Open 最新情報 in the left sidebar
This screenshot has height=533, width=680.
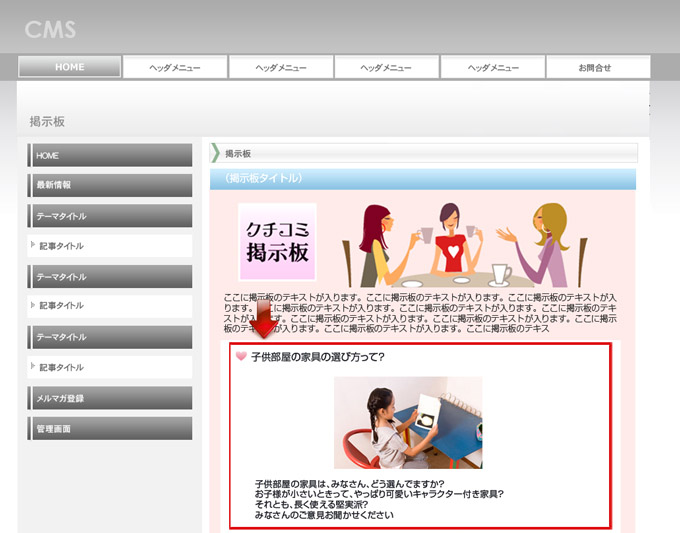[110, 185]
